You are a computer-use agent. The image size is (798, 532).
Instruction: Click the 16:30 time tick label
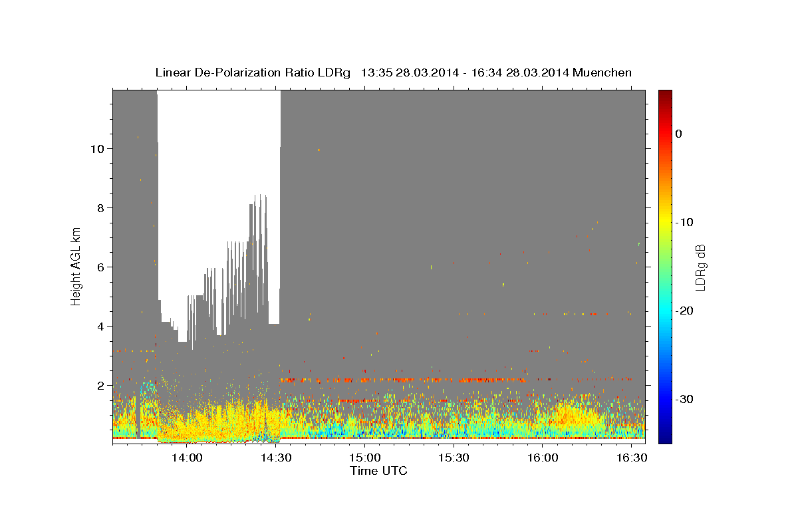tap(632, 458)
